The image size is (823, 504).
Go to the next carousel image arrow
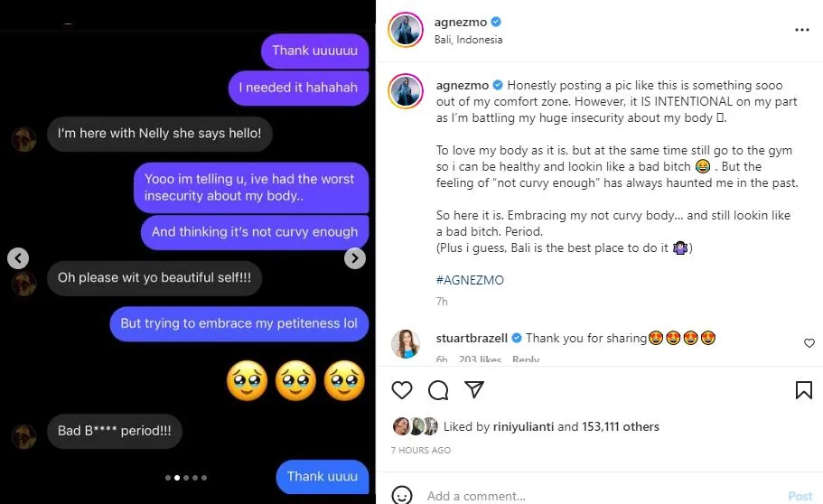coord(355,257)
